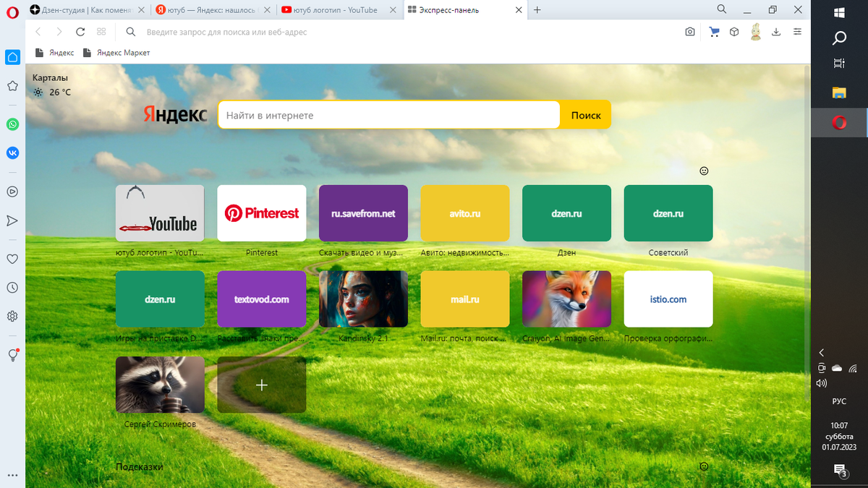Open WhatsApp messenger in the sidebar

pyautogui.click(x=12, y=124)
